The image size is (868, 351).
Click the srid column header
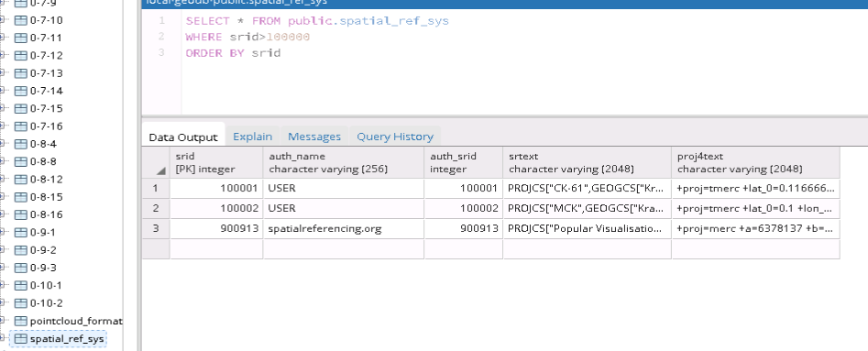point(216,163)
